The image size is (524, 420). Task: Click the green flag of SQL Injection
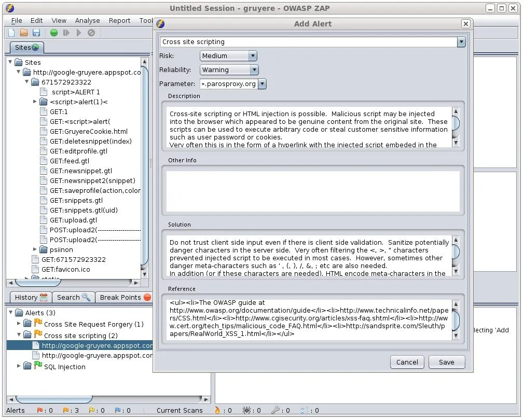38,365
